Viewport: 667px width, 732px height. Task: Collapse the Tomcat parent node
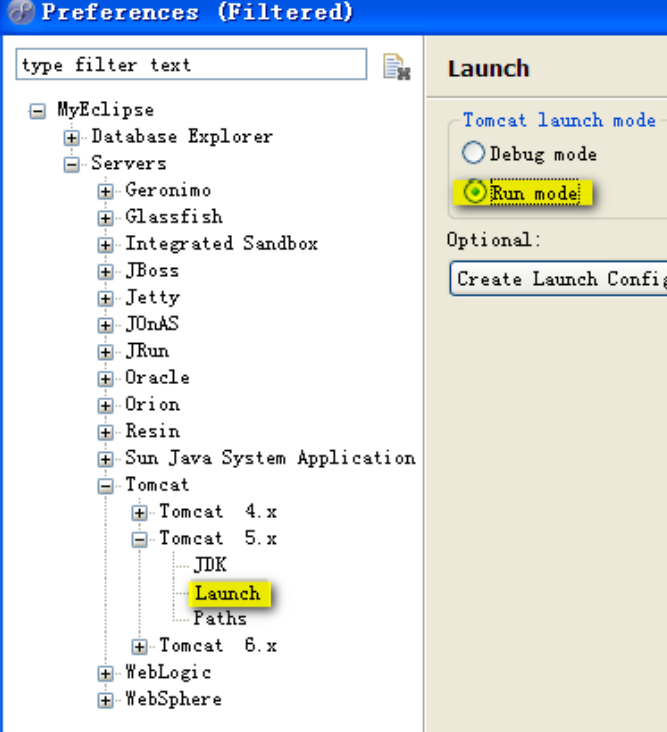pos(105,486)
